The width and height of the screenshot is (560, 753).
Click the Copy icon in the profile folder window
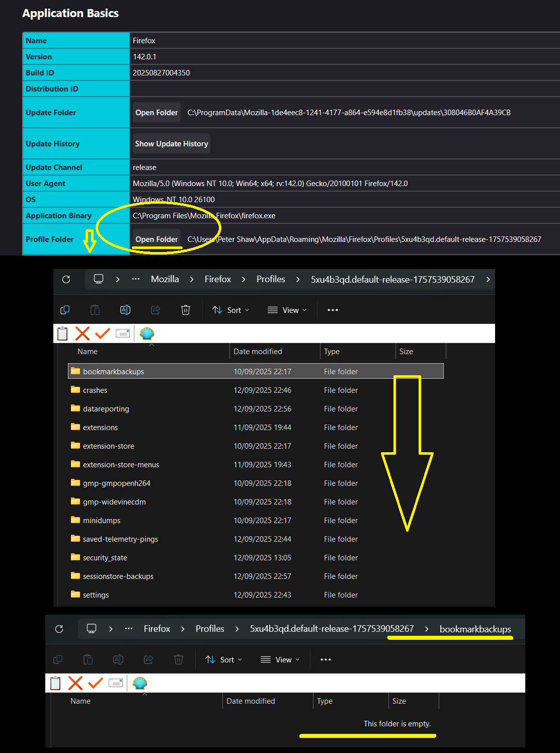click(x=65, y=310)
